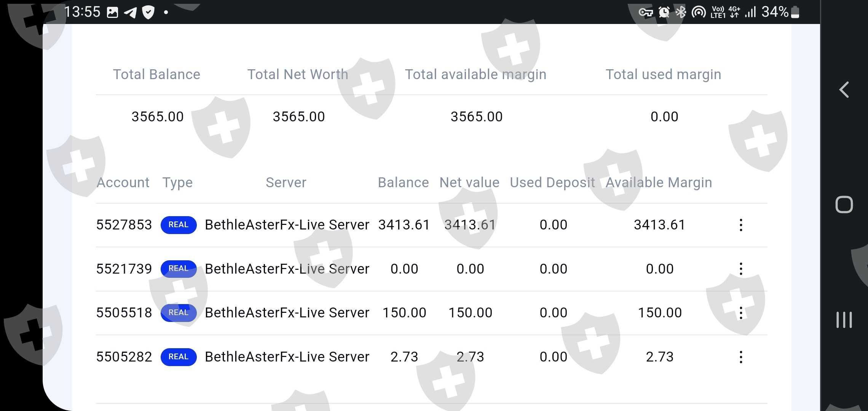Select account number 5505518
The height and width of the screenshot is (411, 868).
(x=124, y=313)
